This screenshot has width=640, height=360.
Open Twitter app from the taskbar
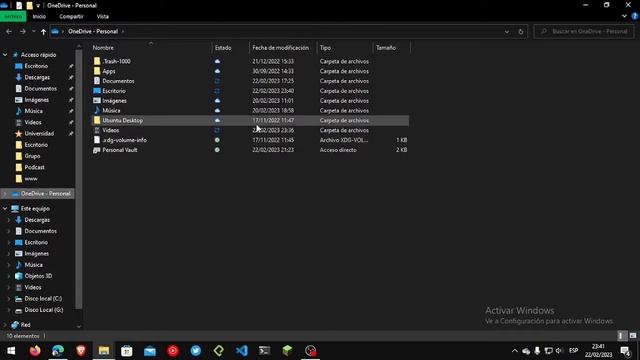click(196, 351)
